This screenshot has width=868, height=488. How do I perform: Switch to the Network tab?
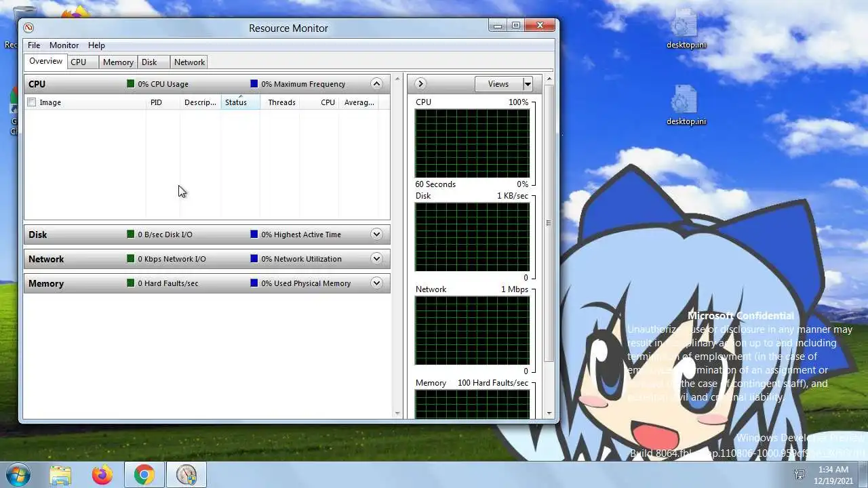[x=189, y=62]
